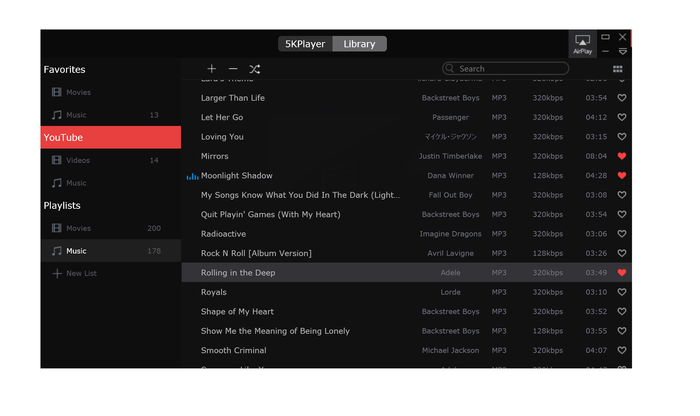The image size is (700, 416).
Task: Select the song Loving You
Action: 222,137
